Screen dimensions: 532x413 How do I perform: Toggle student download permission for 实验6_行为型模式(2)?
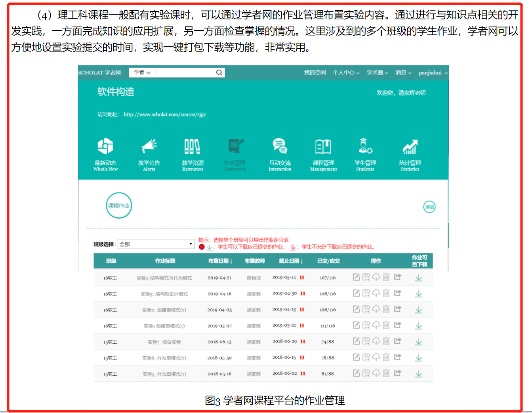coord(418,358)
